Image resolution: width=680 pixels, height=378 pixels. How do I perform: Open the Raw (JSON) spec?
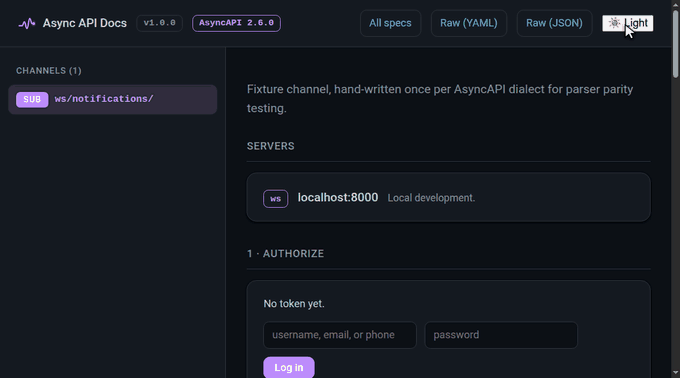coord(554,23)
